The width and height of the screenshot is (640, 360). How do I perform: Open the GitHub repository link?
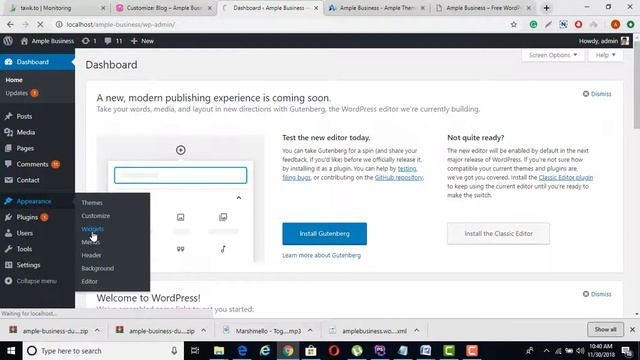(x=399, y=178)
